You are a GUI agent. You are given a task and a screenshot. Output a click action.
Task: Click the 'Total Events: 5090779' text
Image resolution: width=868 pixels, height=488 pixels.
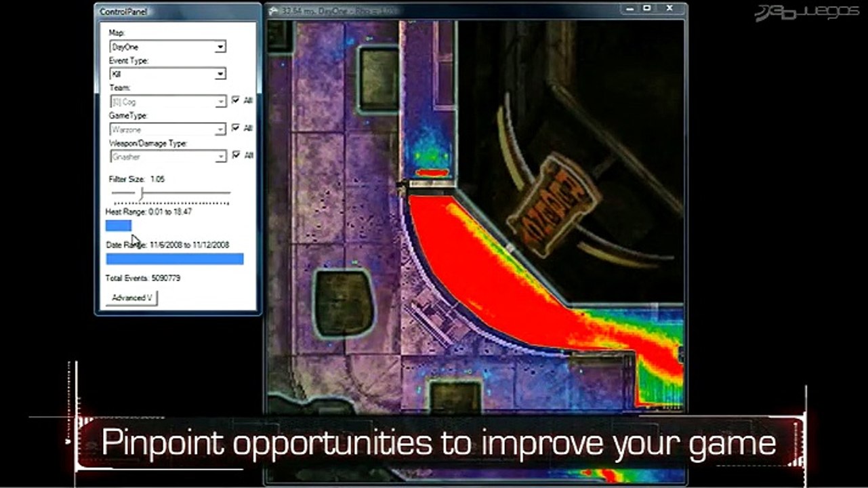[x=143, y=278]
